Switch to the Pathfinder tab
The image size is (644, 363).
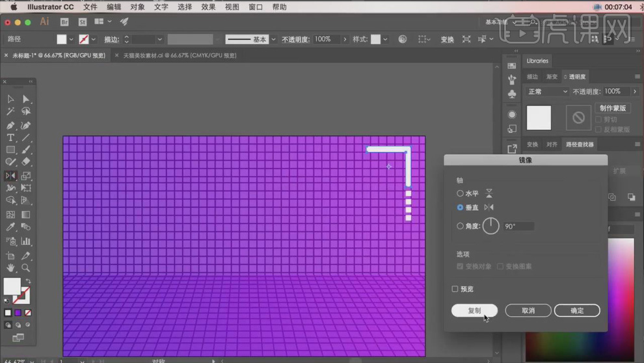point(580,144)
